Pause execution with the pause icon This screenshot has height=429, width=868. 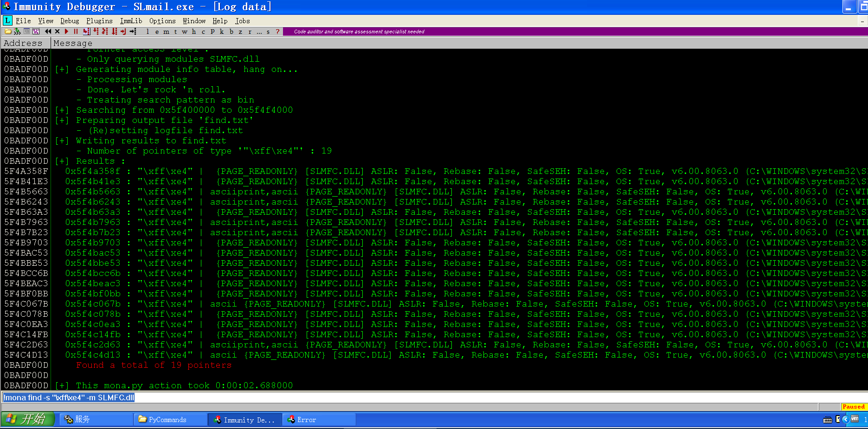(x=76, y=32)
